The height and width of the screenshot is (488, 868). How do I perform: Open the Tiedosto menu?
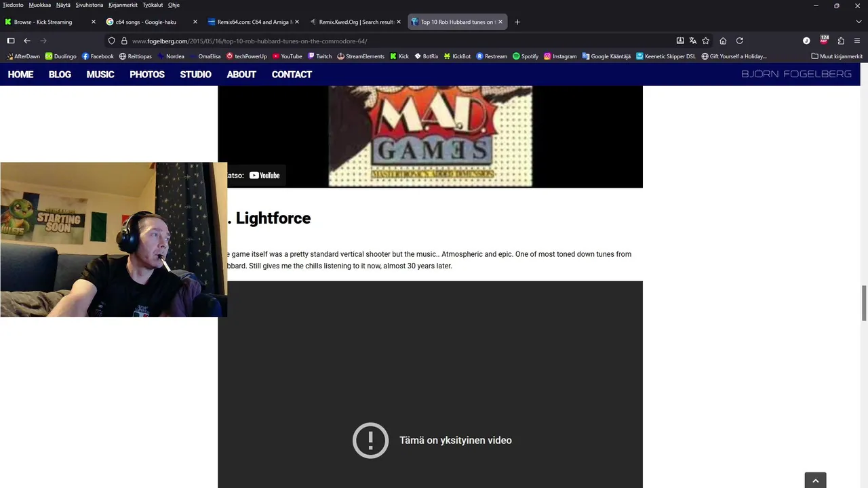point(13,5)
